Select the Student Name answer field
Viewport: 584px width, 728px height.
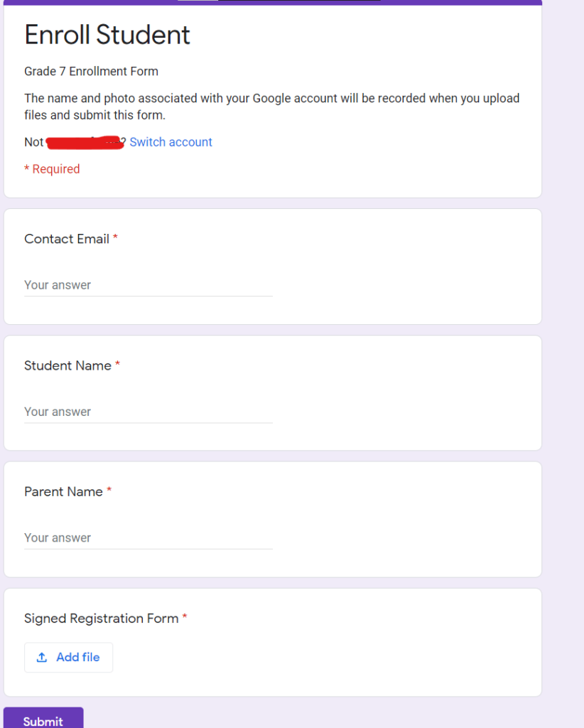pyautogui.click(x=142, y=411)
